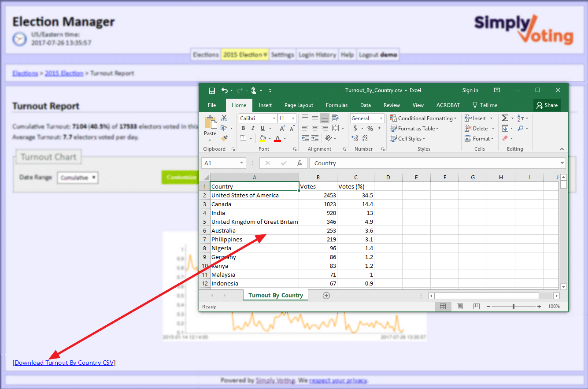
Task: Increase font size with the large A icon
Action: tap(282, 128)
